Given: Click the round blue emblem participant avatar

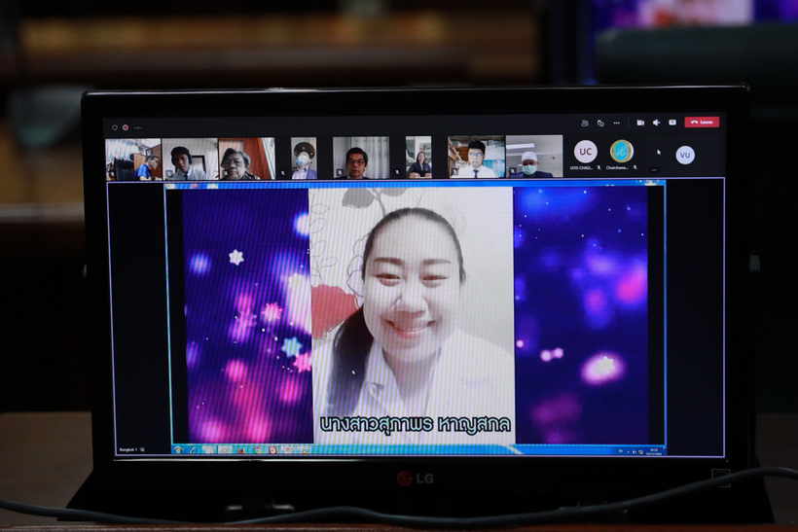Looking at the screenshot, I should 621,152.
